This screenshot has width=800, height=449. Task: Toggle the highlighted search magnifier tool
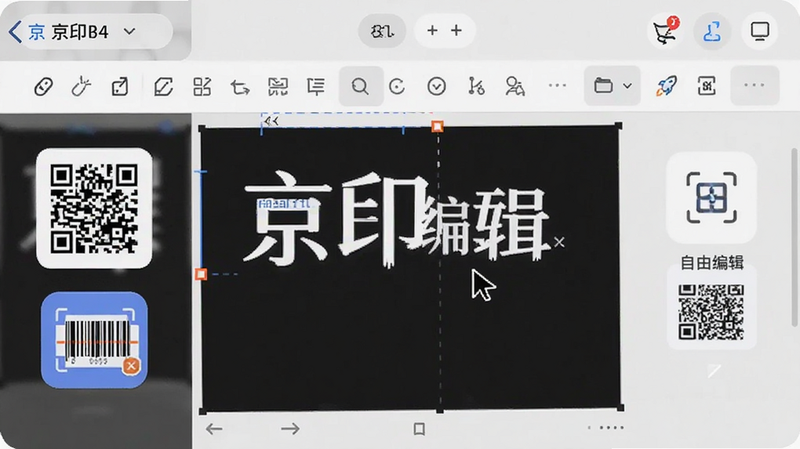(361, 86)
